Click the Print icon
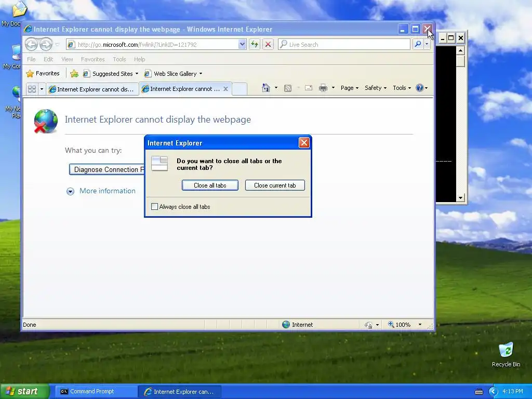Viewport: 532px width, 399px height. click(323, 88)
